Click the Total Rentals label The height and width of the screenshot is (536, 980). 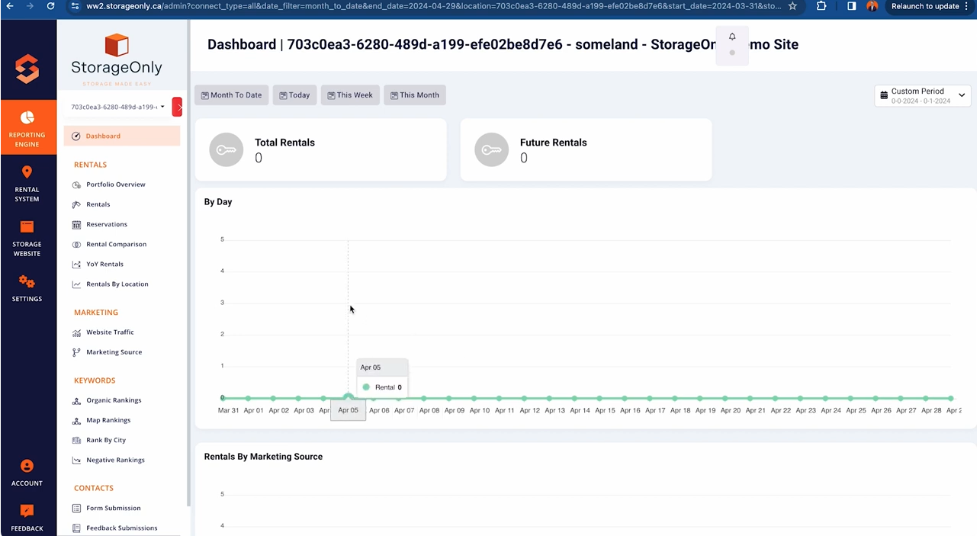click(x=284, y=143)
